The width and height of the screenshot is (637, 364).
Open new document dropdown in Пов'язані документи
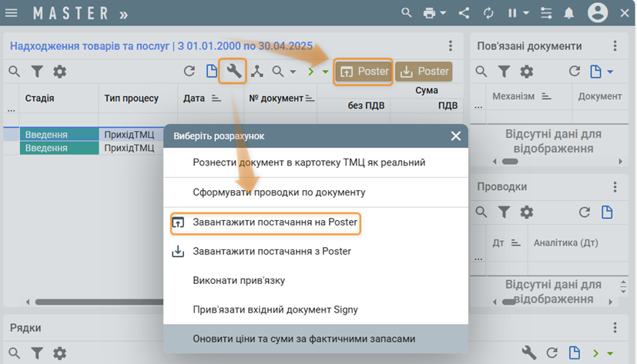(x=610, y=72)
